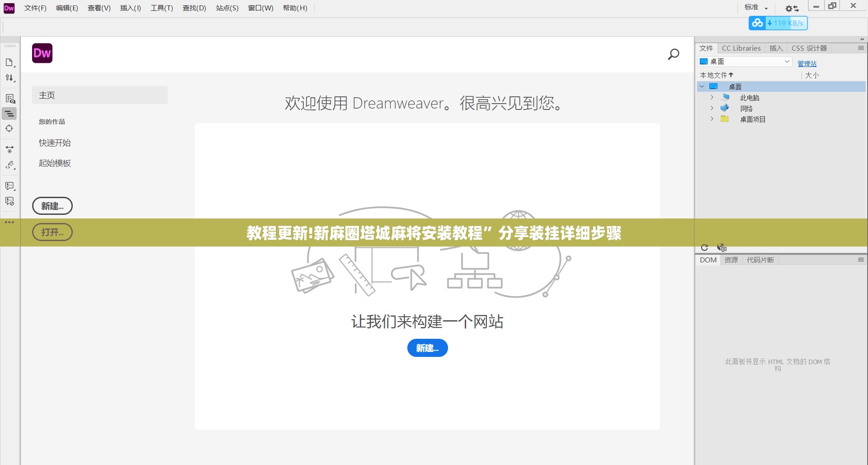Viewport: 868px width, 465px height.
Task: Restore down the Dreamweaver window
Action: click(832, 6)
